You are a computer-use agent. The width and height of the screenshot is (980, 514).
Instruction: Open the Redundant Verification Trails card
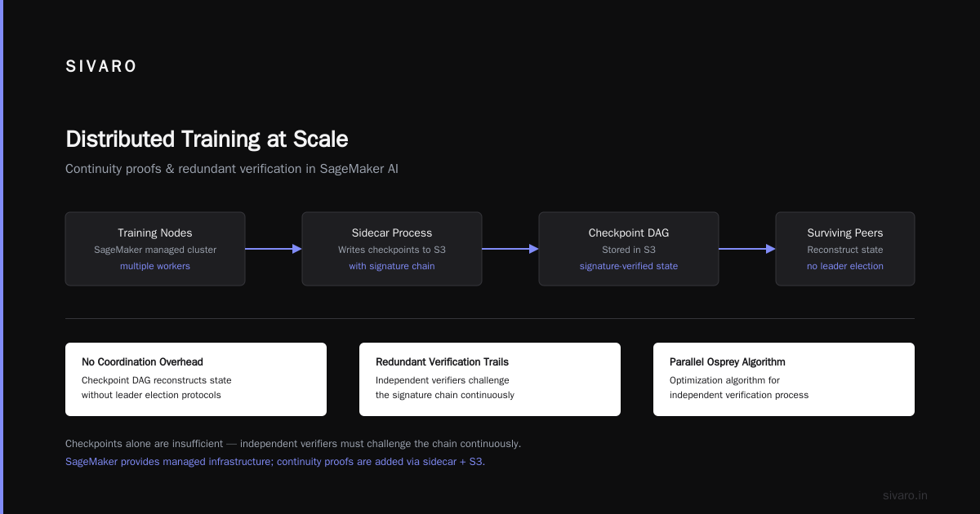(x=490, y=379)
